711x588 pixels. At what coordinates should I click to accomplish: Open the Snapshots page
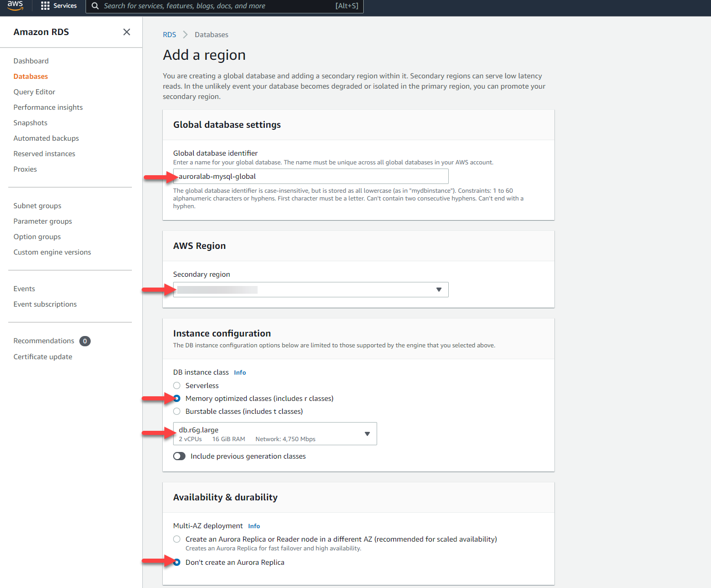pos(30,123)
